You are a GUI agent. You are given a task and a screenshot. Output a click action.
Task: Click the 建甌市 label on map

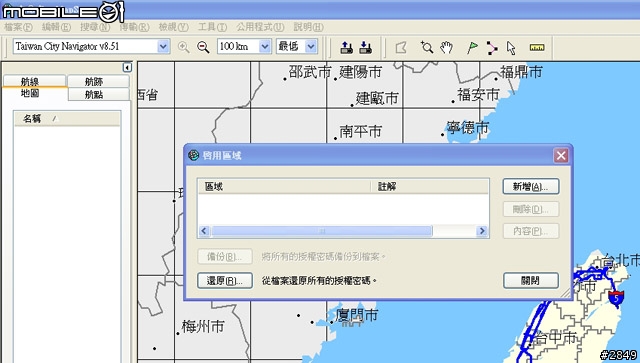tap(377, 98)
